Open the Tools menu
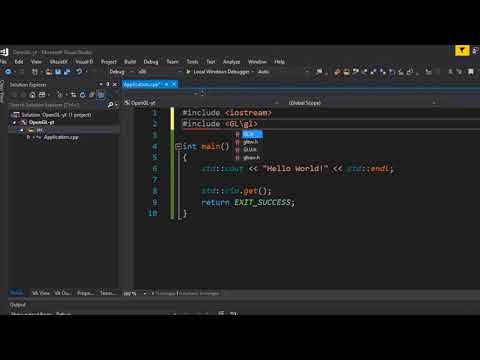 pos(192,62)
